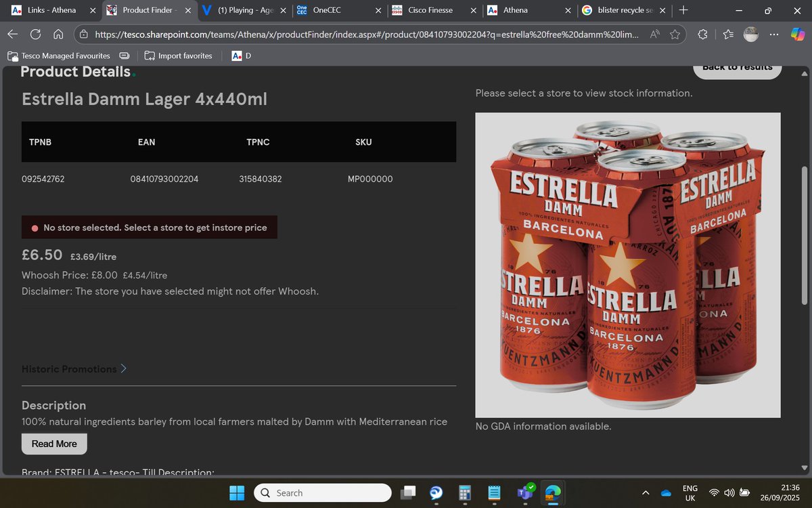Screen dimensions: 812x508
Task: Open clock and date 21:36
Action: (x=780, y=492)
